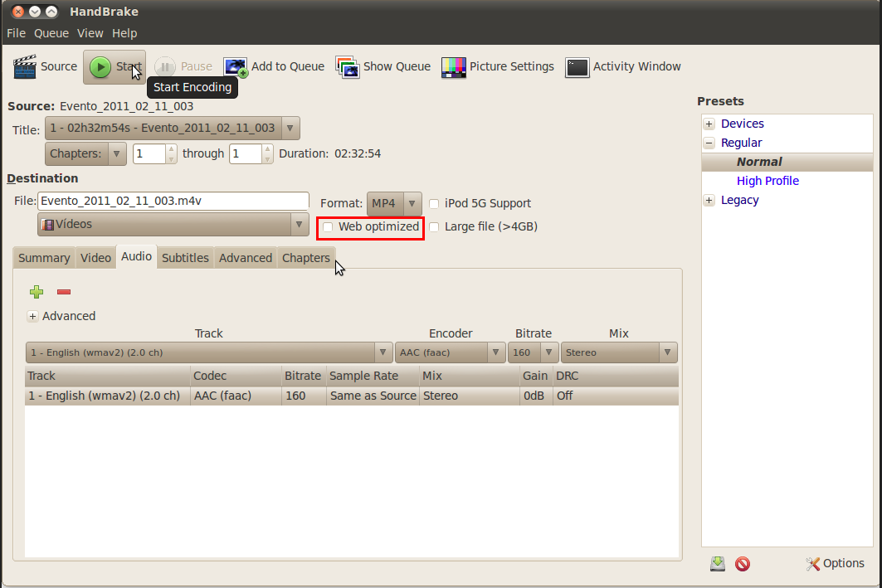The width and height of the screenshot is (882, 588).
Task: Click the Vídeos folder icon
Action: [48, 225]
